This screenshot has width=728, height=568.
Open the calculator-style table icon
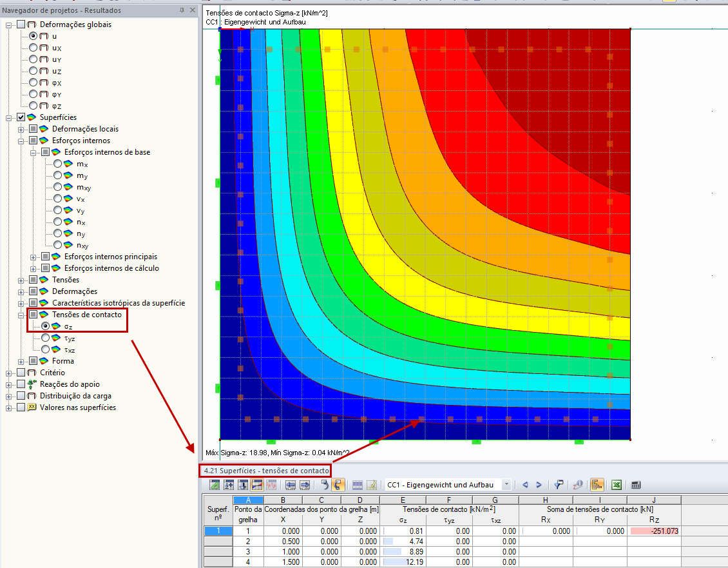tap(636, 485)
